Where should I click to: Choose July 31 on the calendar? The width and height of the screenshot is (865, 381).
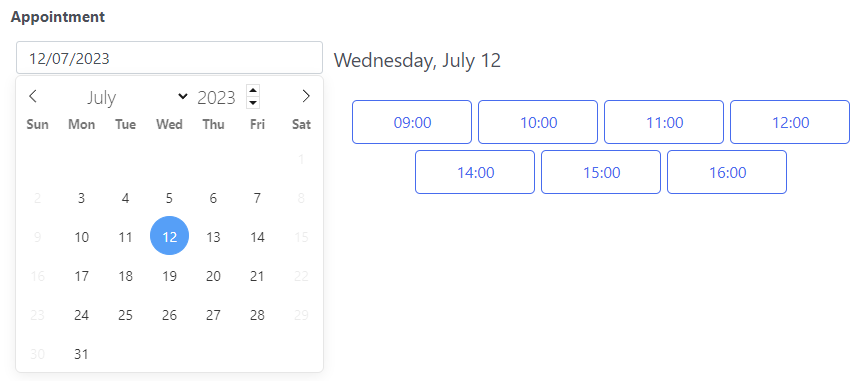coord(82,354)
